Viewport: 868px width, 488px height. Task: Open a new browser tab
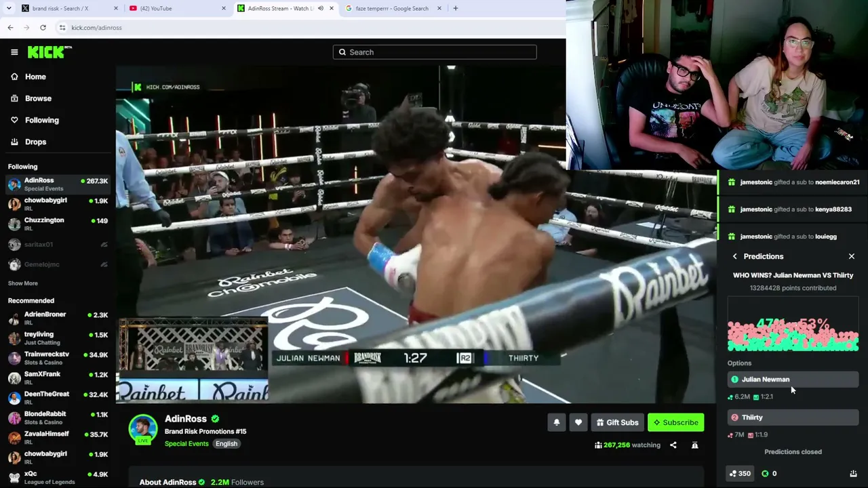[x=456, y=8]
